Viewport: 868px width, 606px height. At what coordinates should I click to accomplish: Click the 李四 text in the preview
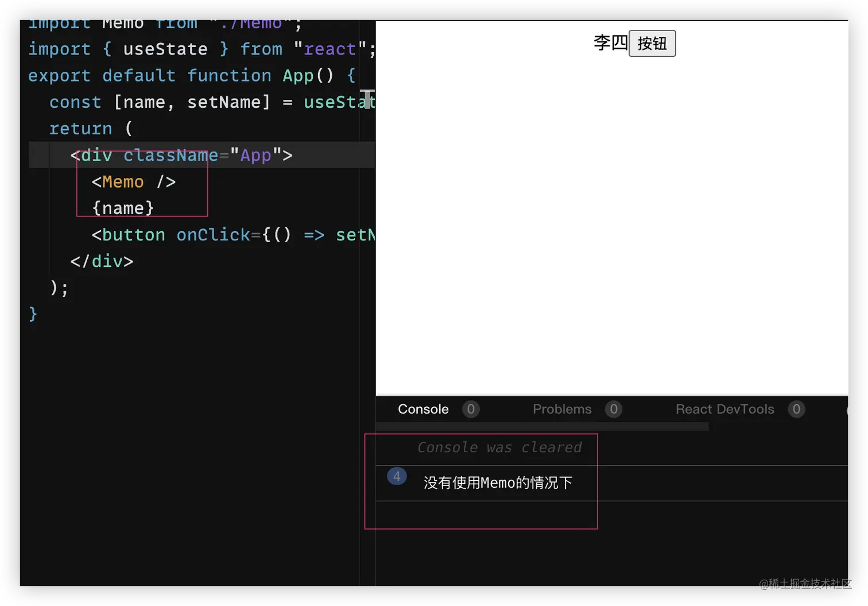(611, 43)
